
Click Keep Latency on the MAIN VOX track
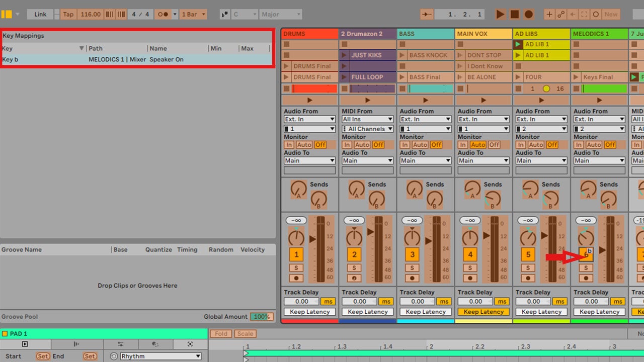coord(483,312)
